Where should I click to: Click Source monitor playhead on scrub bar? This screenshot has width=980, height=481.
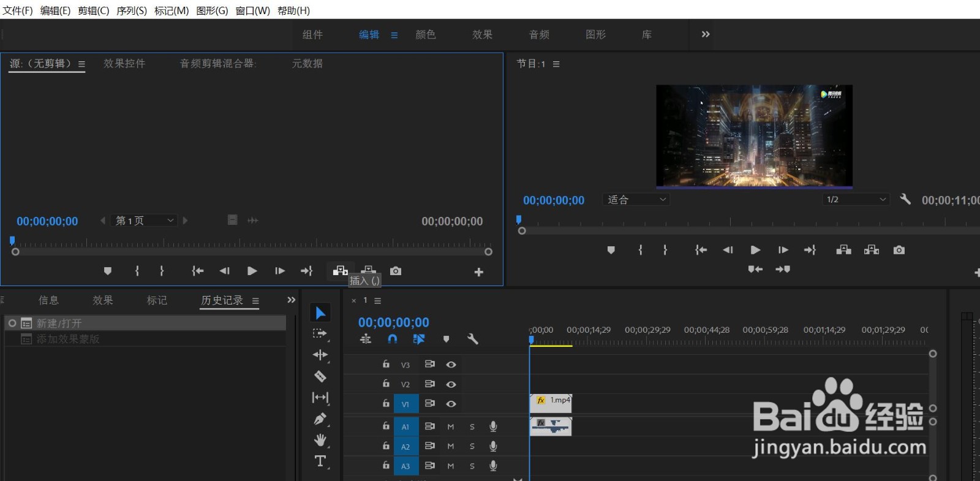pos(12,241)
